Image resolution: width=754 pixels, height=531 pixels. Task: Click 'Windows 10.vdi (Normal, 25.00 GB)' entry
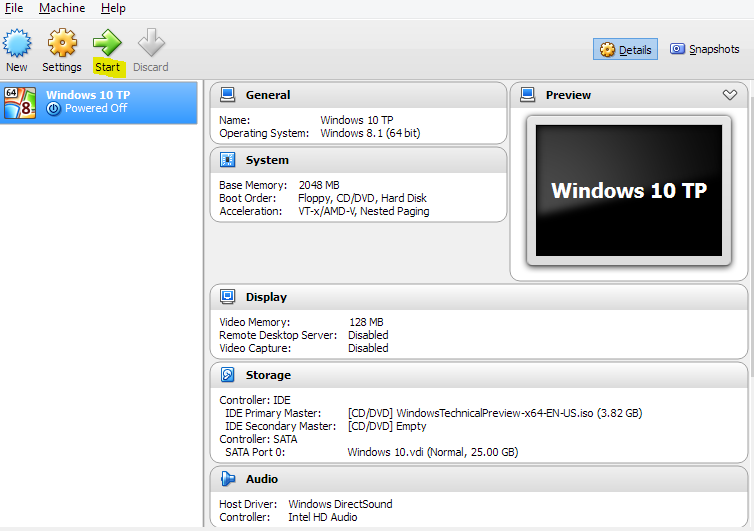(x=433, y=452)
